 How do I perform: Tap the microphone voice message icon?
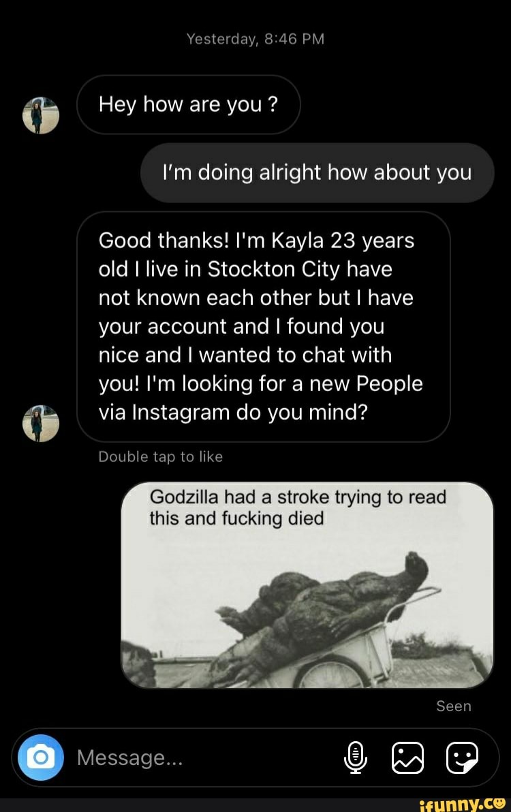[x=355, y=758]
